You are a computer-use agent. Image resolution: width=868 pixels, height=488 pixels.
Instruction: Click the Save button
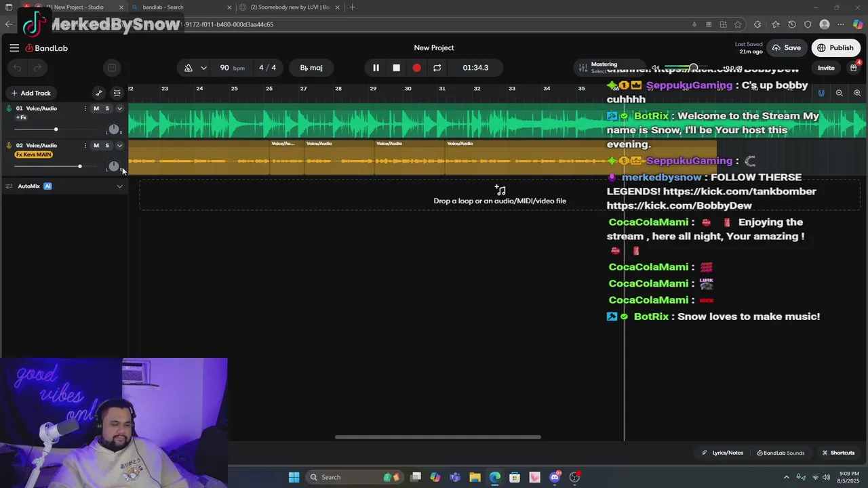[786, 48]
